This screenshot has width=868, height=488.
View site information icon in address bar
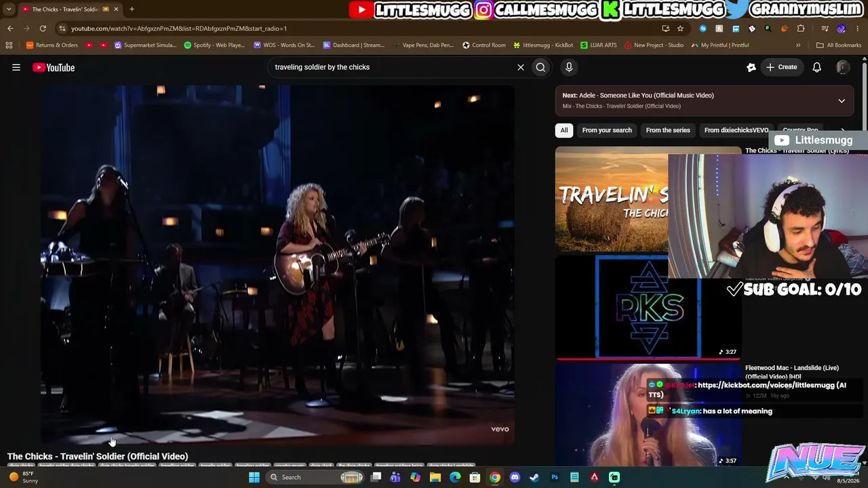62,28
